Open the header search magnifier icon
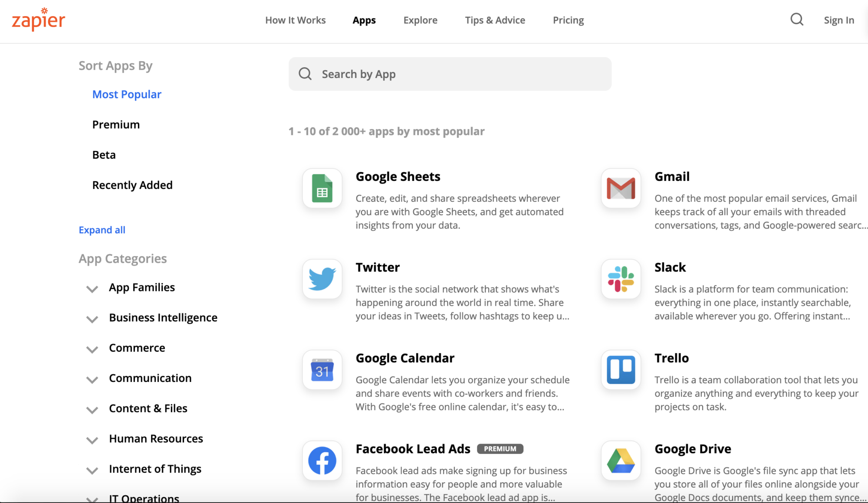The width and height of the screenshot is (868, 503). pos(797,20)
